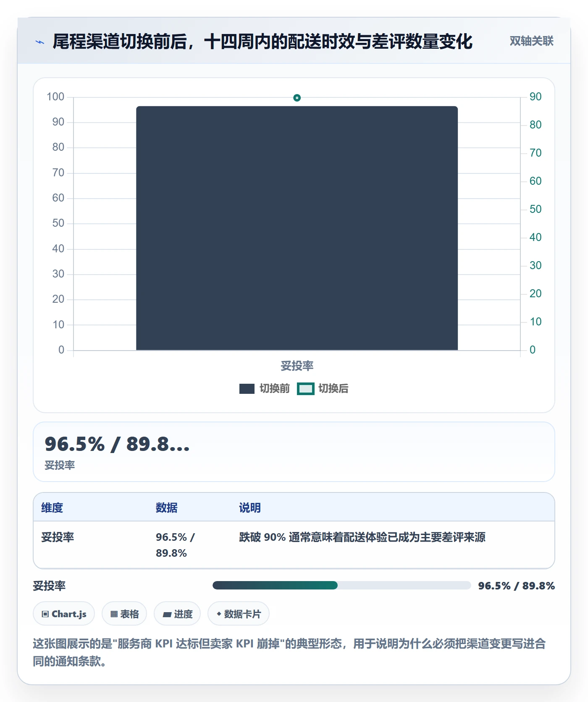588x702 pixels.
Task: Click the gray 100 tick on the left axis
Action: [x=55, y=97]
